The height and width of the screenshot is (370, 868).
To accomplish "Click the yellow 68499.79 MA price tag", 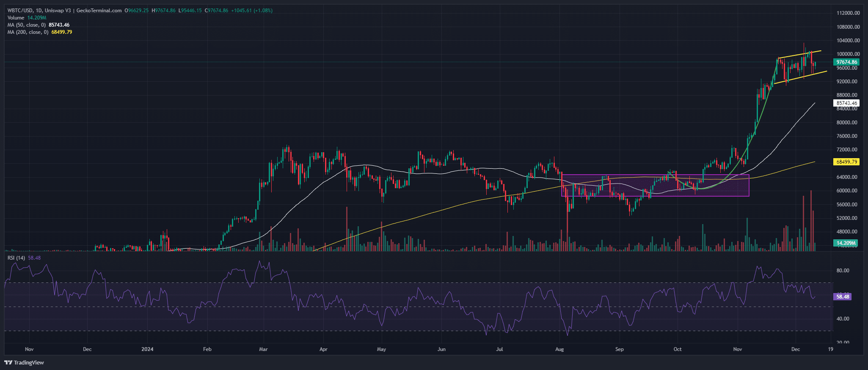I will coord(846,162).
